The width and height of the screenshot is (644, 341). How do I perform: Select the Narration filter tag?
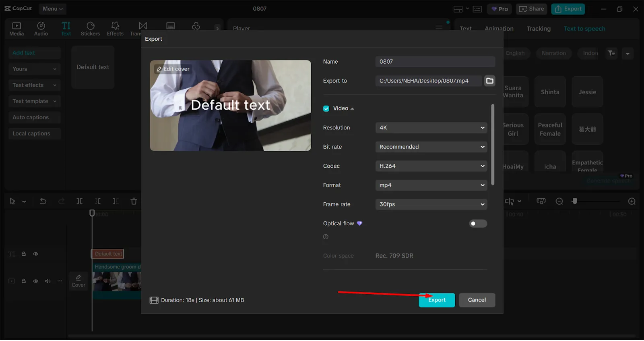point(553,53)
